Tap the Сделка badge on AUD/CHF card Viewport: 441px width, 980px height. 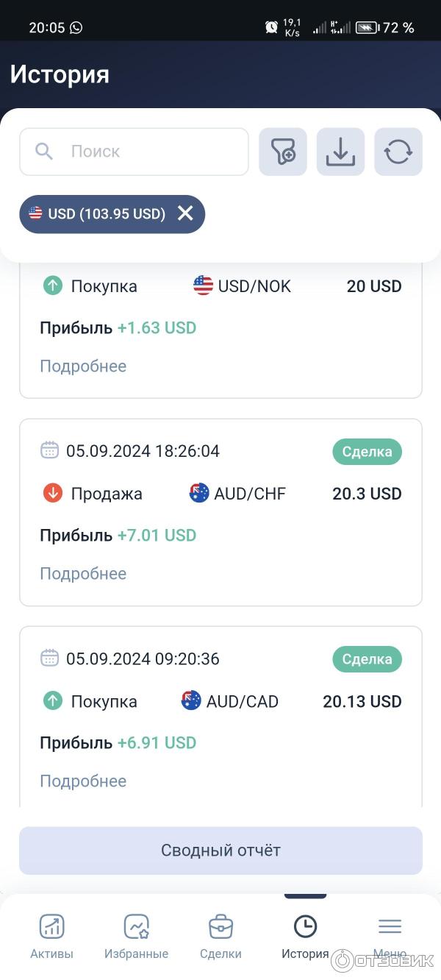[367, 452]
